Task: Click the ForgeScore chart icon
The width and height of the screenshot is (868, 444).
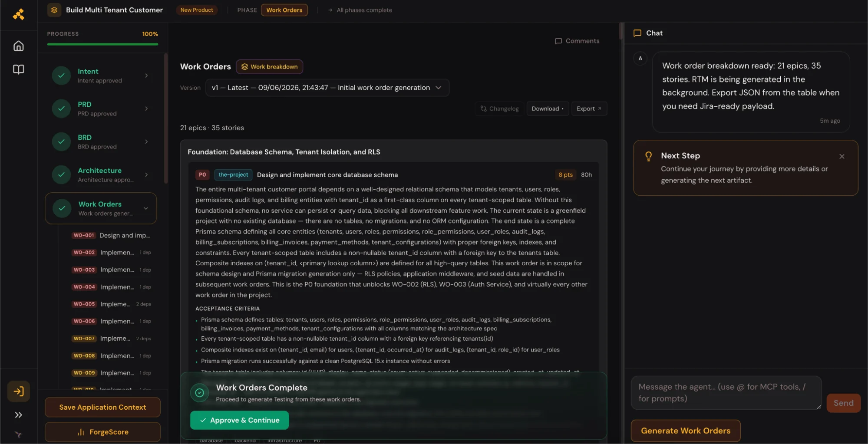Action: (81, 432)
